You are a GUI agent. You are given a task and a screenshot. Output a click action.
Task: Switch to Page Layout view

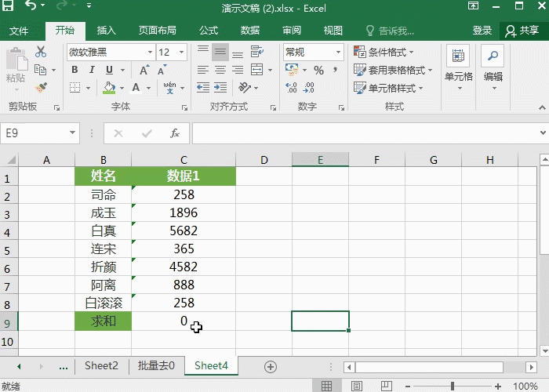(x=356, y=386)
